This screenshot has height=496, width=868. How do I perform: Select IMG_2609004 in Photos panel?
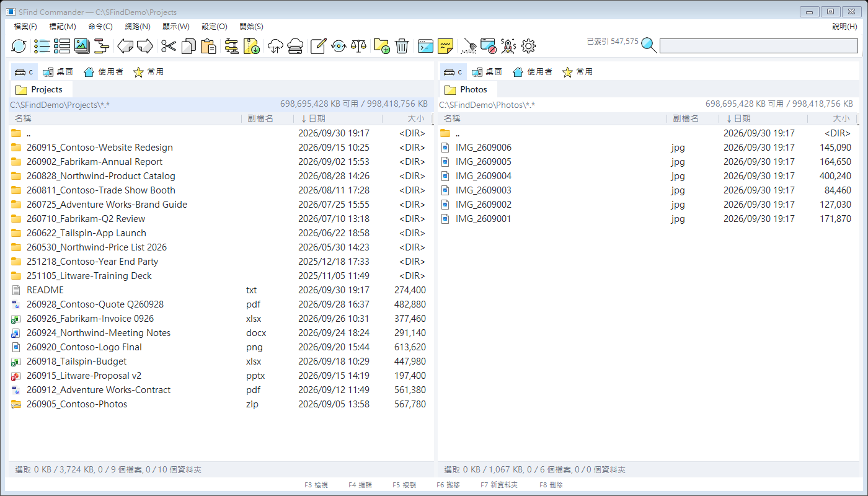click(648, 176)
